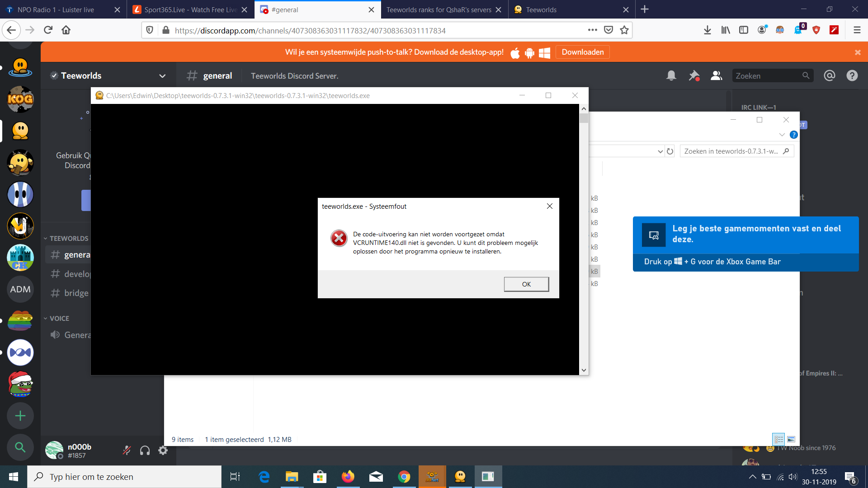Viewport: 868px width, 488px height.
Task: Open Discord mentions (@) icon
Action: 830,76
